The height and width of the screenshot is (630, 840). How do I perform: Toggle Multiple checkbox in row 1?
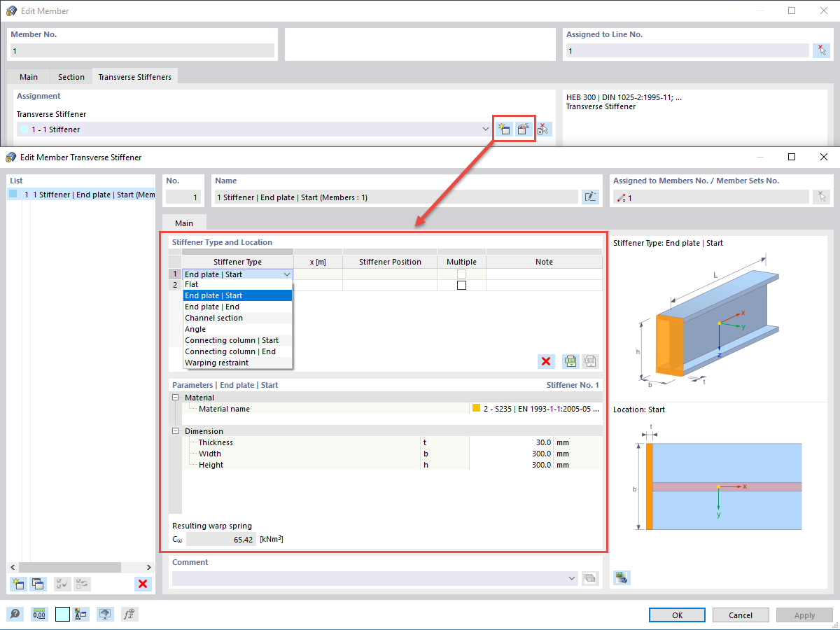coord(461,274)
